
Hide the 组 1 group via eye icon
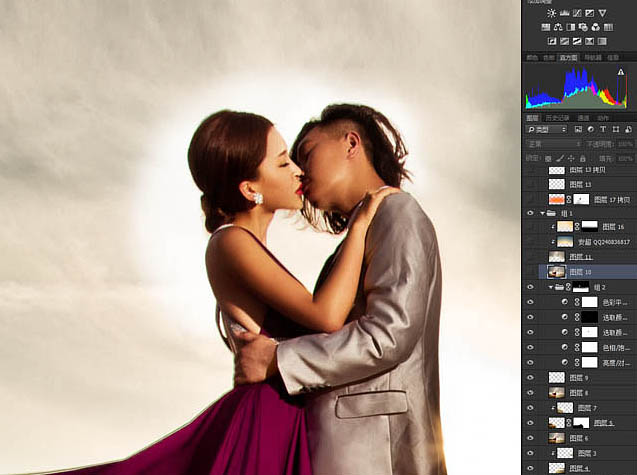click(x=530, y=213)
